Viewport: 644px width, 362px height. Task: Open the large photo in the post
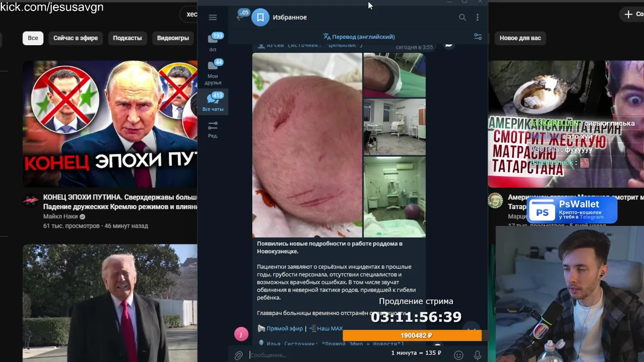(307, 145)
